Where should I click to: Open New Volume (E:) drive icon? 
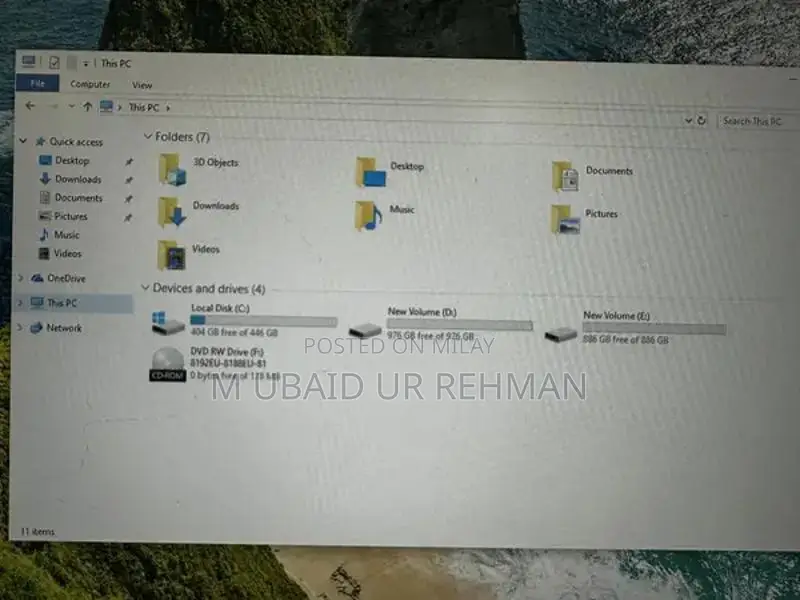click(x=561, y=333)
